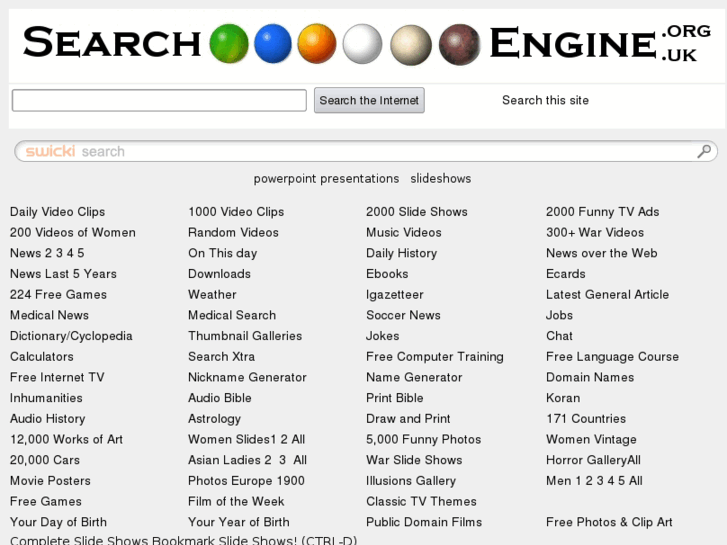727x545 pixels.
Task: Open Ecards link
Action: (x=566, y=274)
